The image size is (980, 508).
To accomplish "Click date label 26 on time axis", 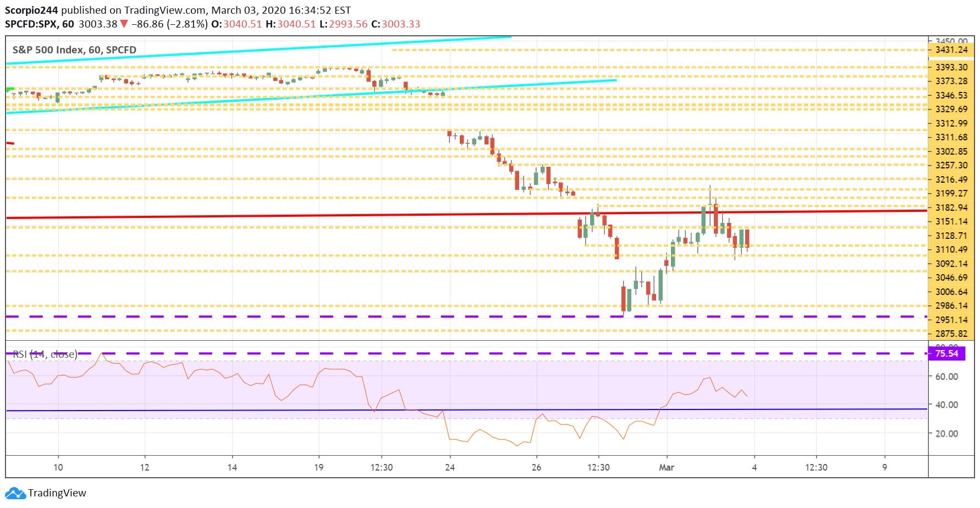I will pyautogui.click(x=536, y=467).
